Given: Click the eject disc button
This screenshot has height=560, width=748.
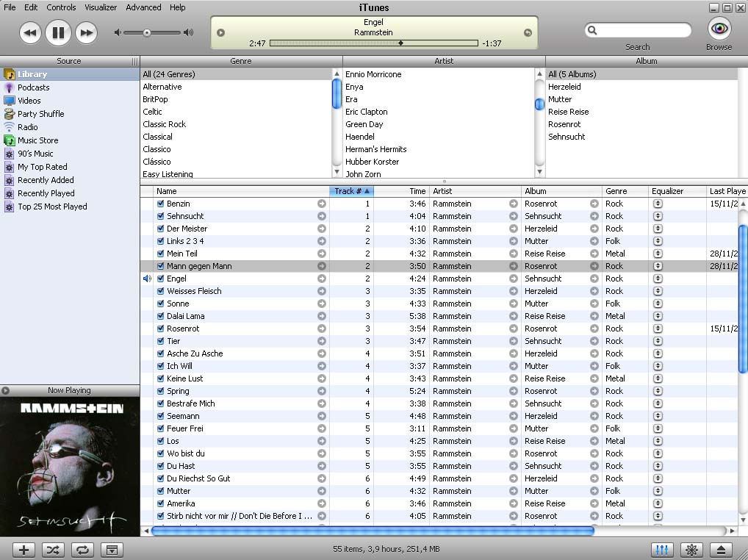Looking at the screenshot, I should [x=722, y=550].
